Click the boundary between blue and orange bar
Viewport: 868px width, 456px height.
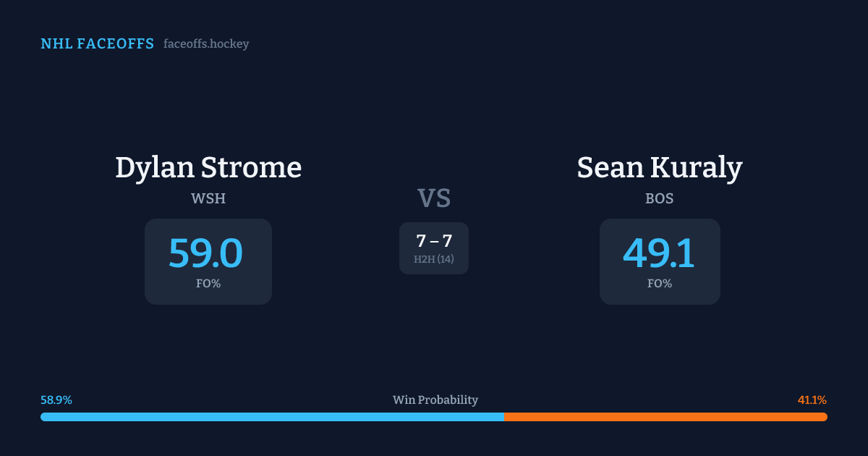coord(504,417)
